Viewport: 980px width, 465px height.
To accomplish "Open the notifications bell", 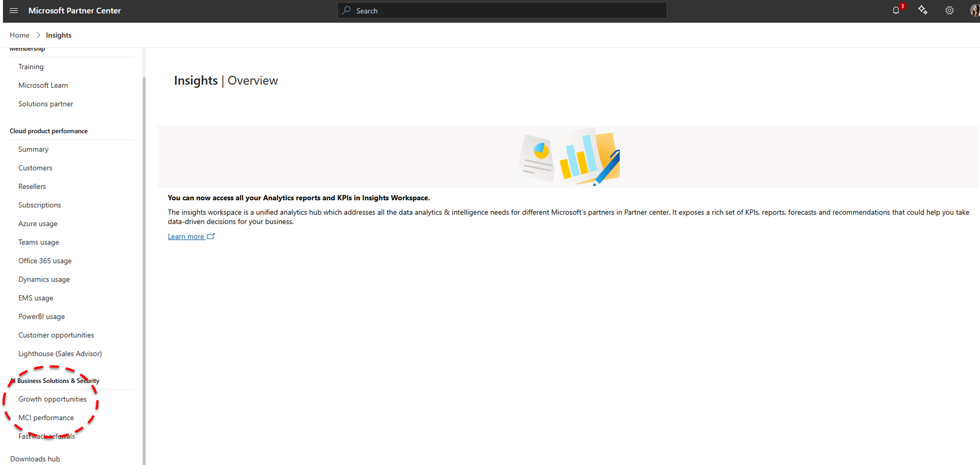I will click(896, 11).
